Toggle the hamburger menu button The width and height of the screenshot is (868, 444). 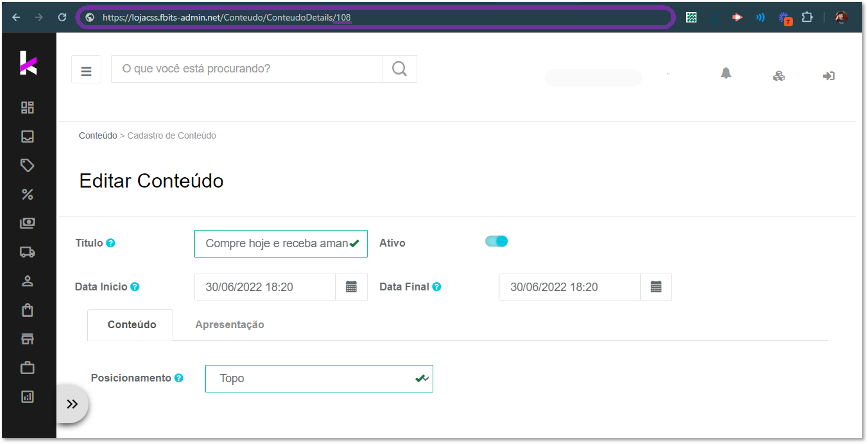pos(86,69)
